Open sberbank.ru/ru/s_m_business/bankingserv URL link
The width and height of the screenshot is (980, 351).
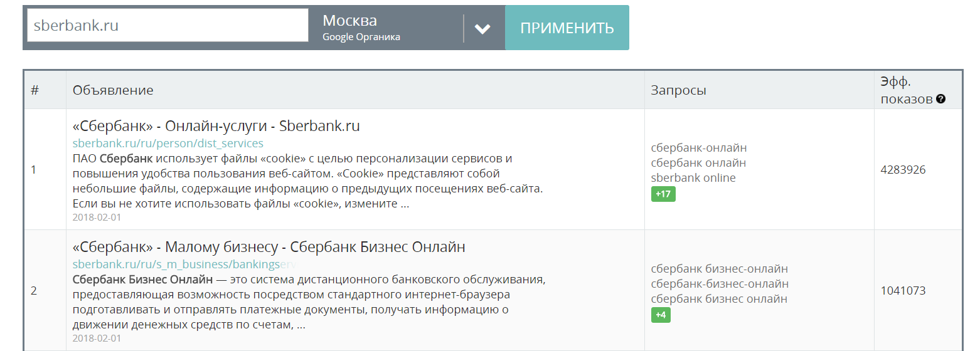click(x=184, y=265)
